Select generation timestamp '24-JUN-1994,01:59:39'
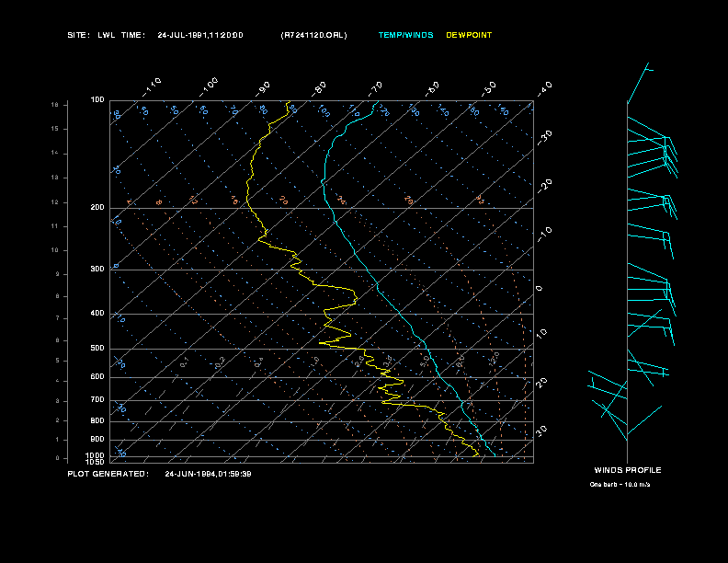Image resolution: width=728 pixels, height=563 pixels. [x=208, y=474]
